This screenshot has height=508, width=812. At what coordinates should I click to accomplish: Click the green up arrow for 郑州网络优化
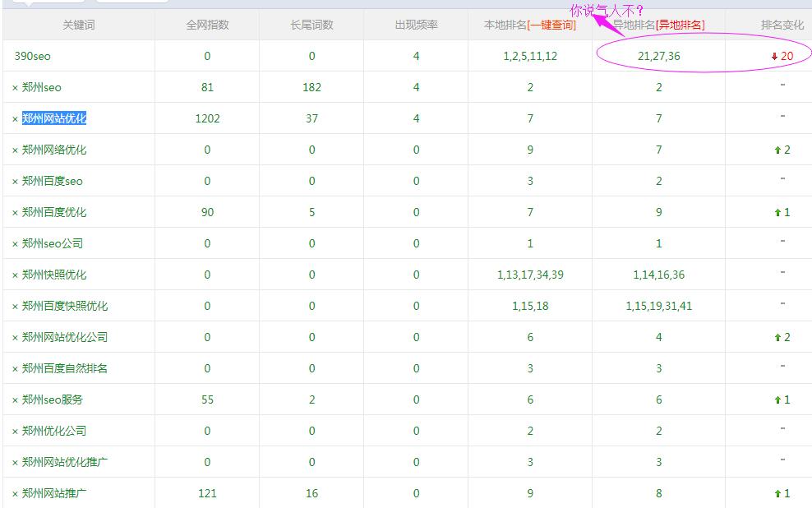tap(777, 150)
